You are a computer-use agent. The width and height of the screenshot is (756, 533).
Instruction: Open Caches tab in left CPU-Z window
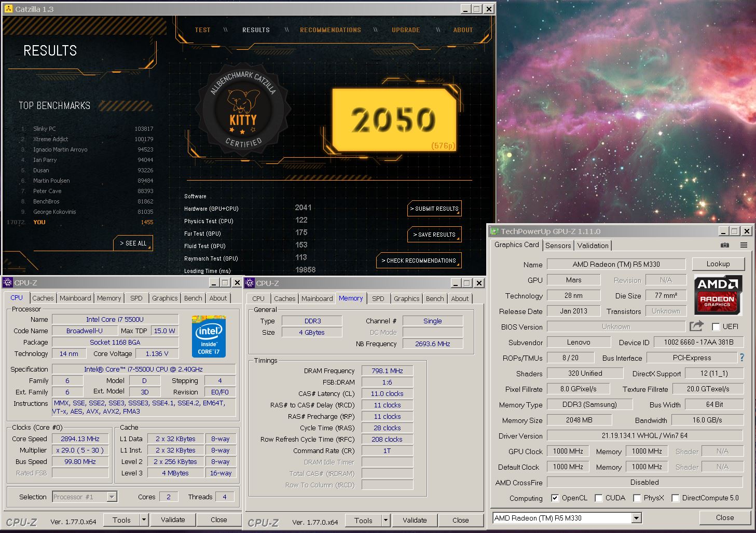click(43, 298)
